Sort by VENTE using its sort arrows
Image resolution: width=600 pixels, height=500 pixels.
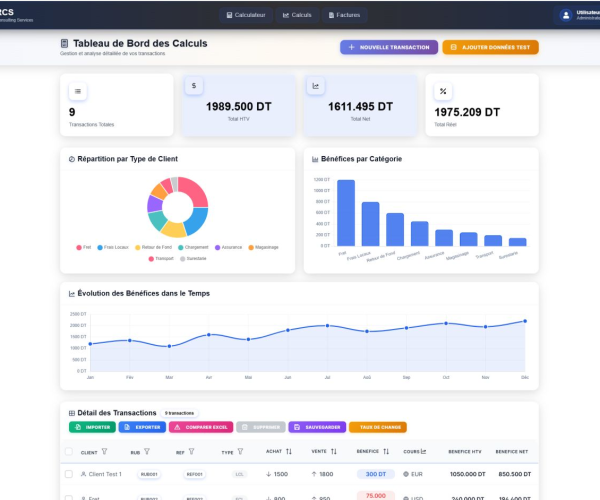(334, 451)
